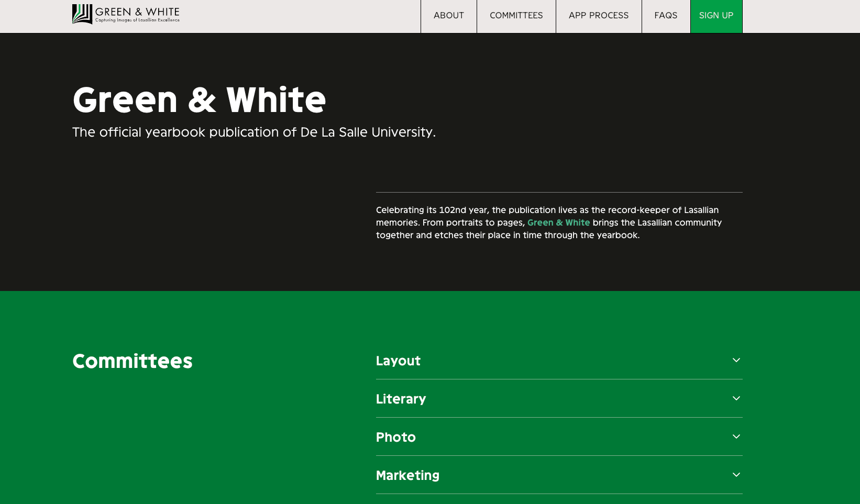Open the FAQs nav item
Screen dimensions: 860x504
(x=666, y=16)
